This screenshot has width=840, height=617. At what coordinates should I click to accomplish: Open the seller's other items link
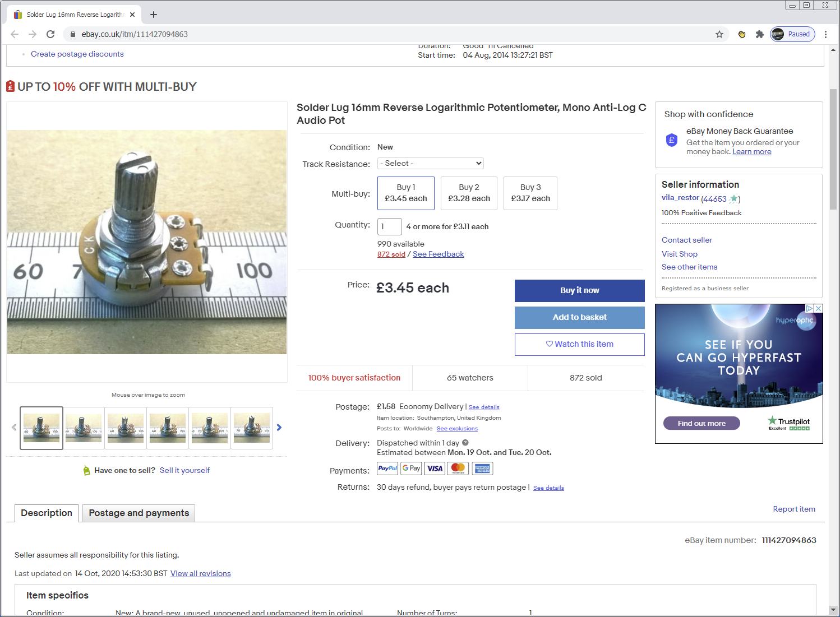(689, 267)
